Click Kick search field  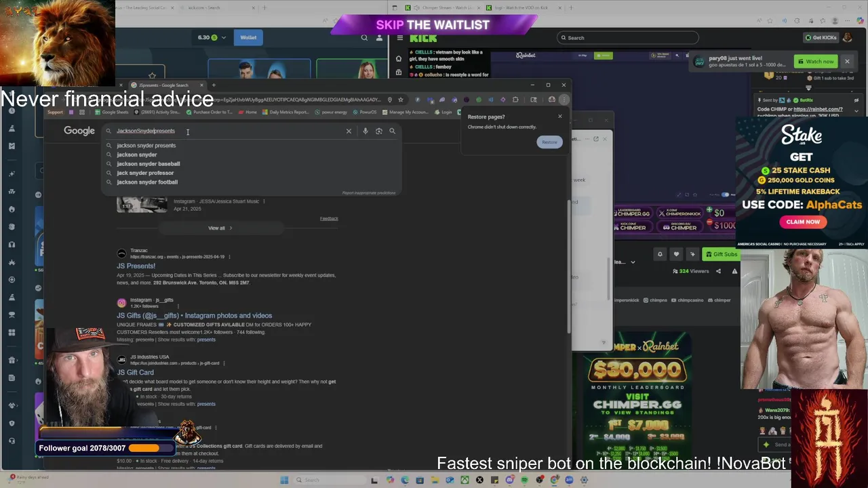point(627,37)
